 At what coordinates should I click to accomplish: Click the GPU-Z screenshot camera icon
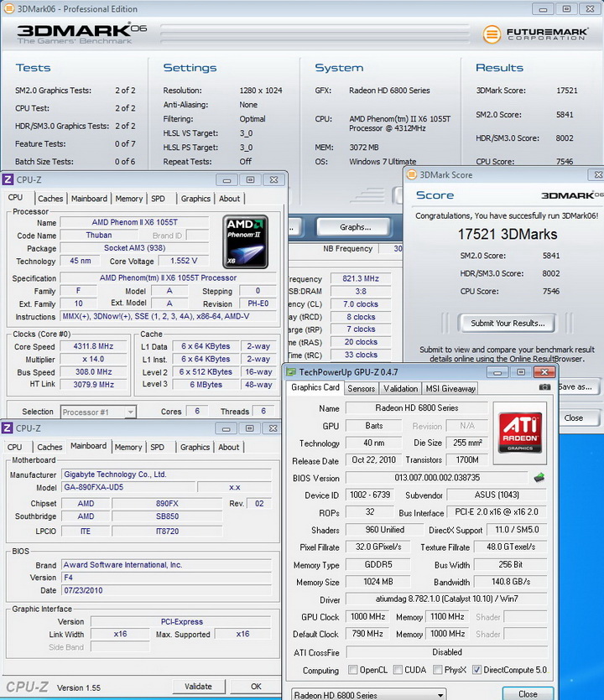(544, 387)
